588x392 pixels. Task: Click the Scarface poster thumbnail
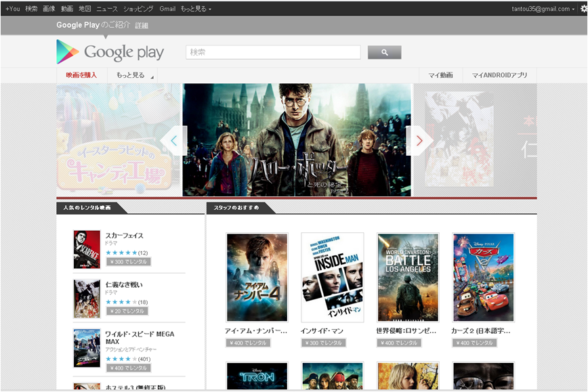87,249
